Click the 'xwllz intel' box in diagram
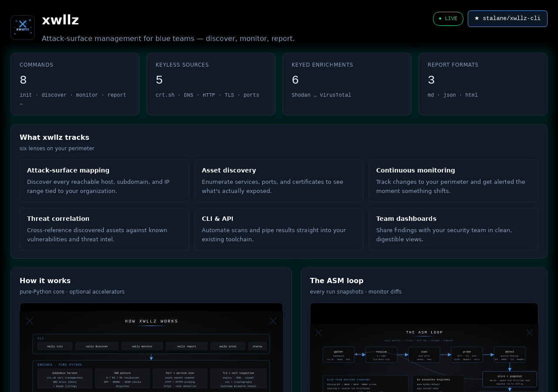This screenshot has height=392, width=558. pos(228,346)
